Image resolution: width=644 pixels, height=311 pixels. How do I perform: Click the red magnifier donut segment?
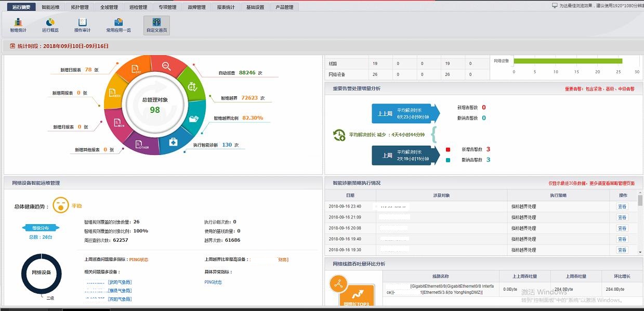tap(167, 67)
